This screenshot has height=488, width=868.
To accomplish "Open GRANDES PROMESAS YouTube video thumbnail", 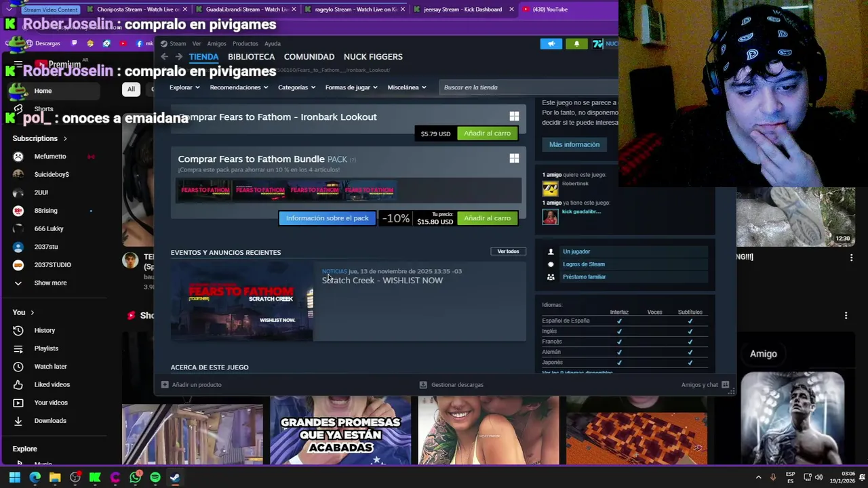I will [340, 430].
